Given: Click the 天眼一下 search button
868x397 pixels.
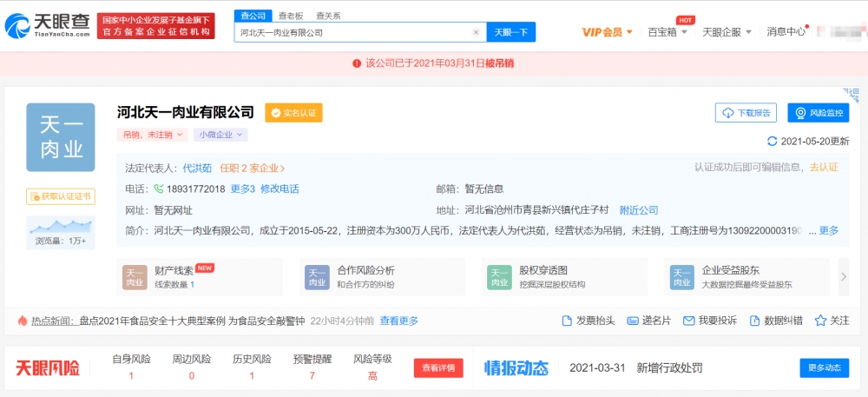Looking at the screenshot, I should (511, 33).
